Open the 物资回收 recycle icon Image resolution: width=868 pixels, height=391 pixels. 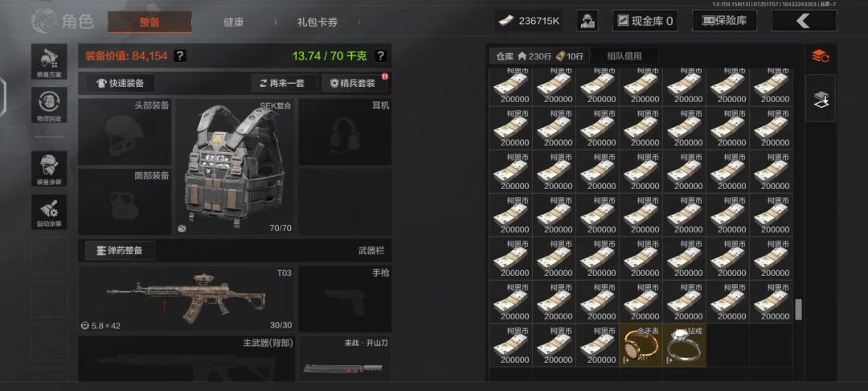49,105
